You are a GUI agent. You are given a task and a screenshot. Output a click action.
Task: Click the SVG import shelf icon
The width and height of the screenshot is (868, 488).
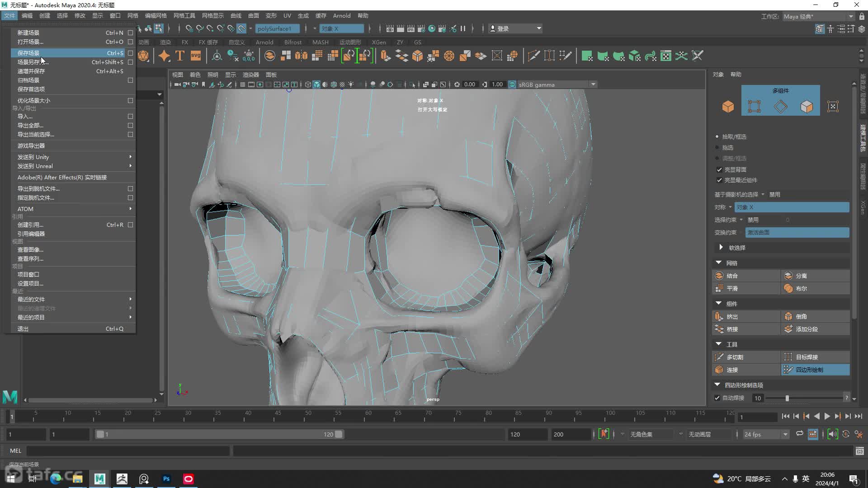(x=196, y=56)
